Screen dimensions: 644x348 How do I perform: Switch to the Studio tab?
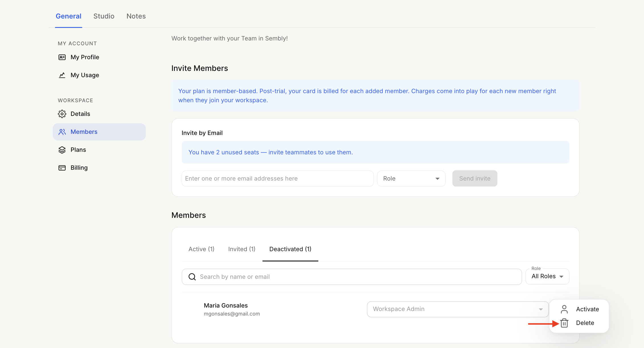point(104,16)
